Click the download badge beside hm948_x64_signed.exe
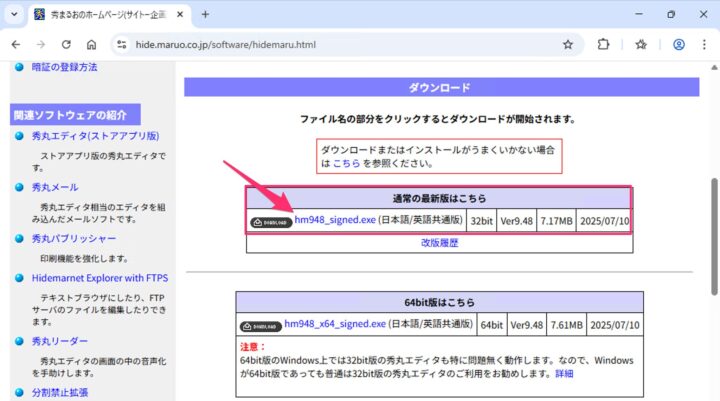The width and height of the screenshot is (720, 401). (260, 327)
